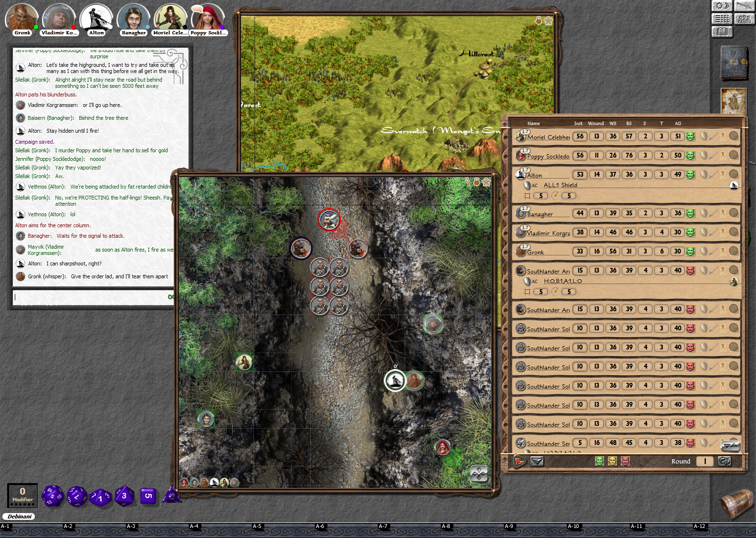
Task: Expand Gronk's movement figure details
Action: click(723, 252)
